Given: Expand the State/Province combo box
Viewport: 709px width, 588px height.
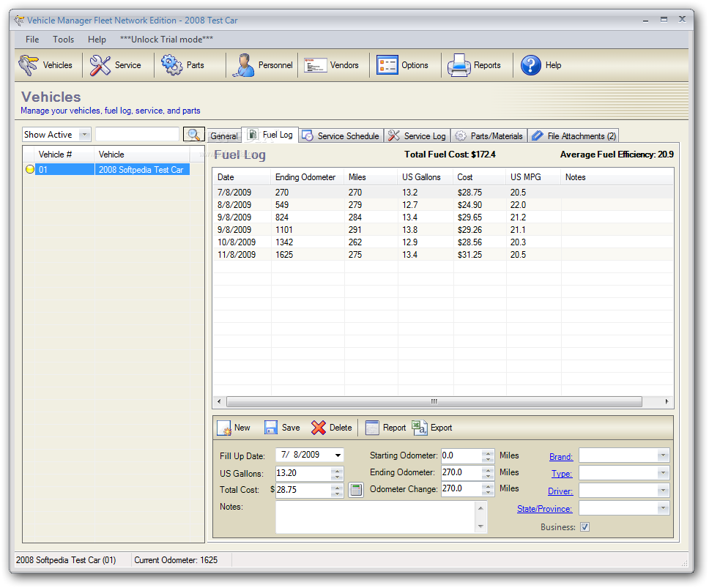Looking at the screenshot, I should click(x=663, y=508).
